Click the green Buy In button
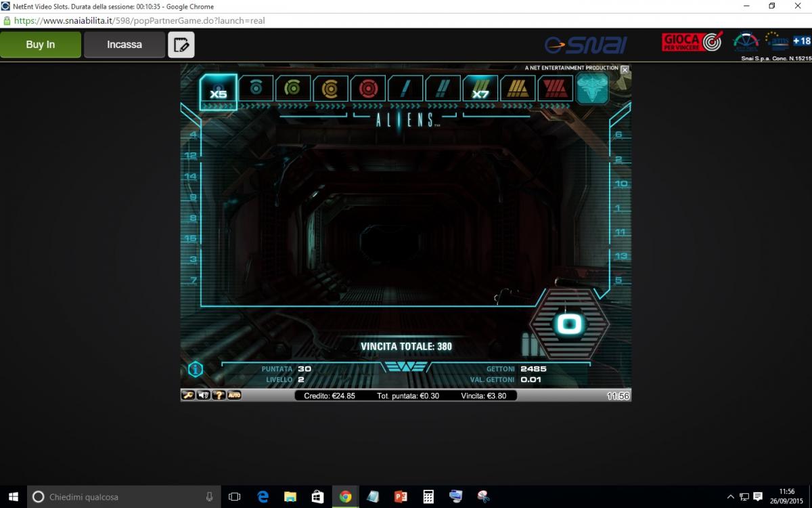This screenshot has width=812, height=508. pyautogui.click(x=41, y=45)
